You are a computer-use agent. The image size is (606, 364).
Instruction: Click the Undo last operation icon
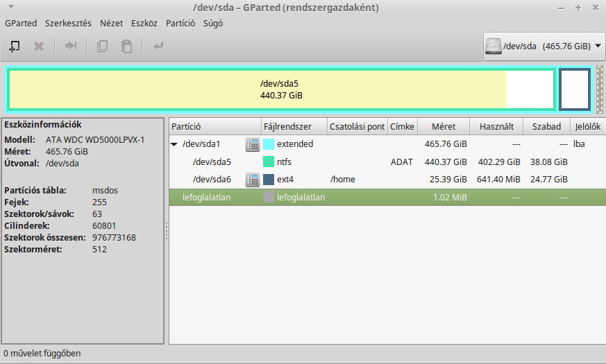158,46
